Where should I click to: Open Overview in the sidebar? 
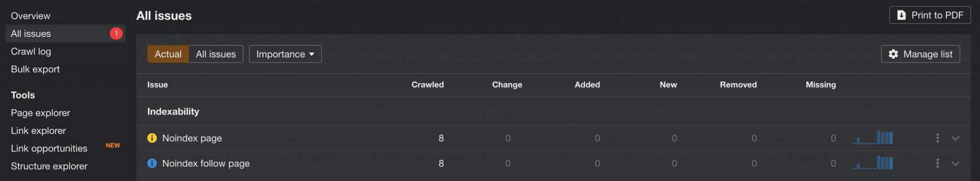point(31,16)
